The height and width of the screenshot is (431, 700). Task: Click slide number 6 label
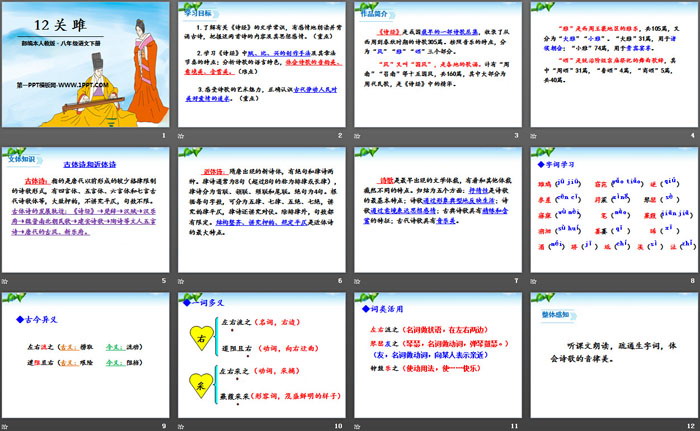coord(340,280)
